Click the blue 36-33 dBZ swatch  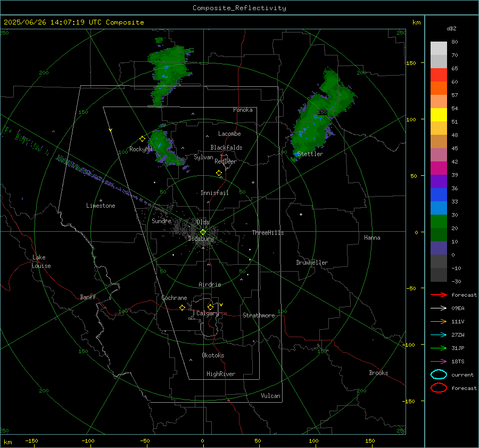[x=439, y=195]
